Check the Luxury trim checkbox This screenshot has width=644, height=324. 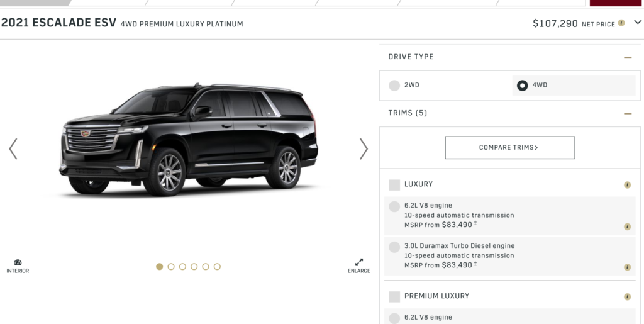pos(394,185)
